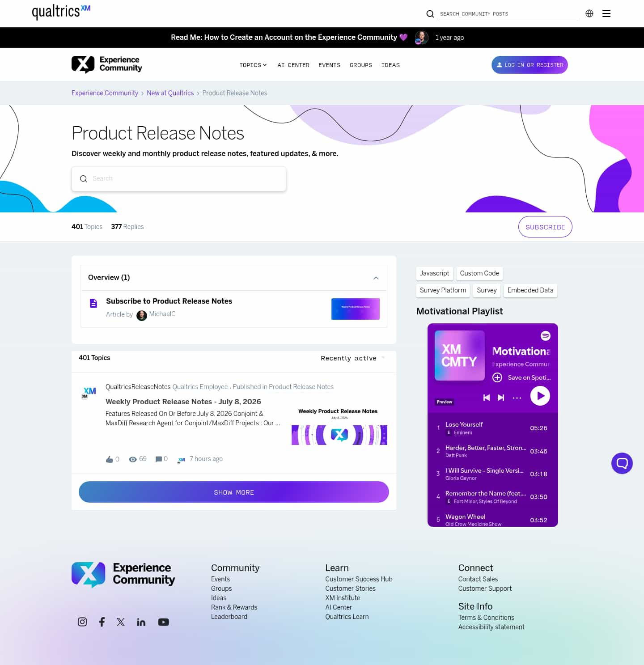Open Ideas in navigation

click(390, 65)
